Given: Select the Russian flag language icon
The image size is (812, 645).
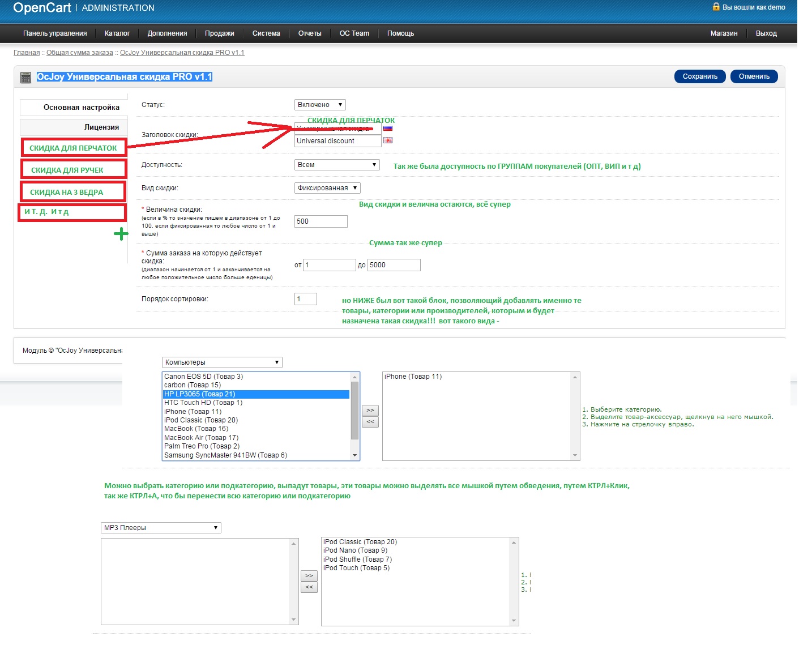Looking at the screenshot, I should pos(388,129).
